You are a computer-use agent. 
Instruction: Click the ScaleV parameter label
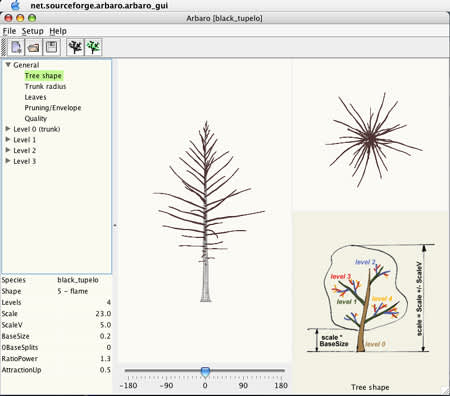point(12,325)
